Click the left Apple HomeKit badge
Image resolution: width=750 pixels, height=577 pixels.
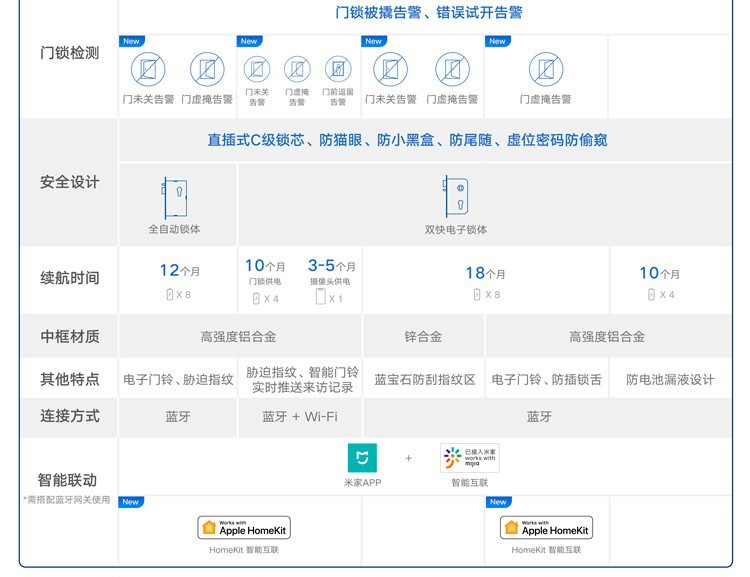(244, 528)
